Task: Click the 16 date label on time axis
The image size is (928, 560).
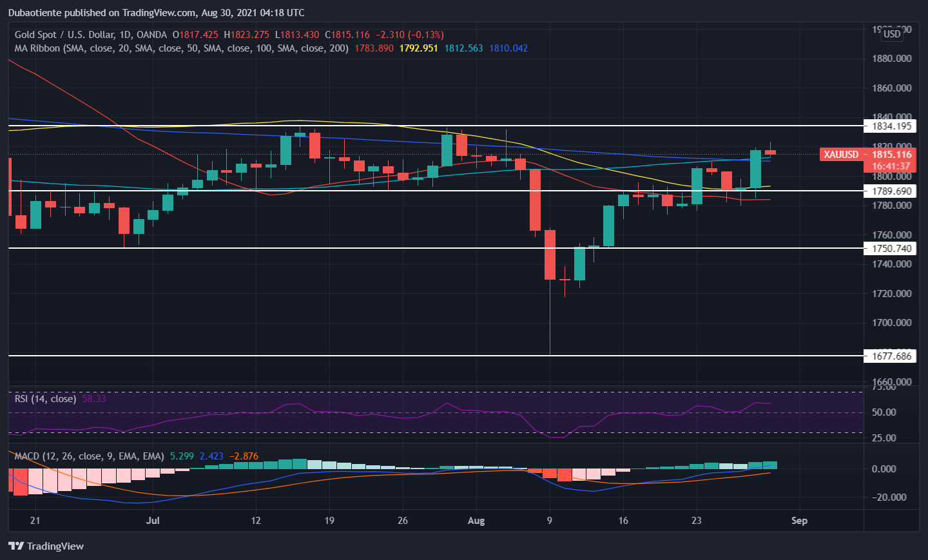Action: tap(623, 521)
